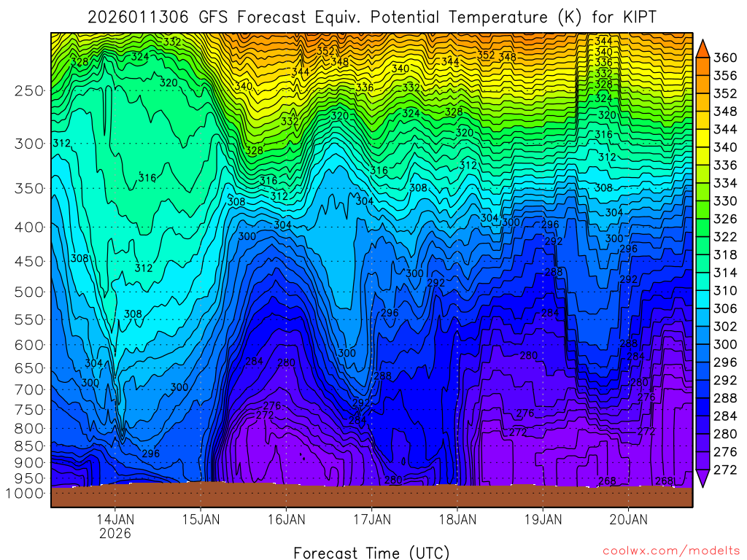The image size is (747, 560).
Task: Click the orange arrow atop the color legend
Action: click(703, 50)
